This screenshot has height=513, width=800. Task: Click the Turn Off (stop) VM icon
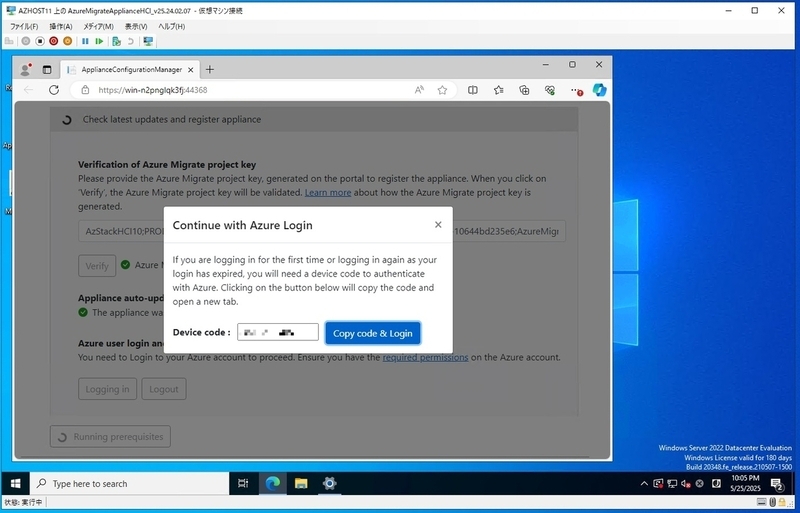tap(40, 41)
